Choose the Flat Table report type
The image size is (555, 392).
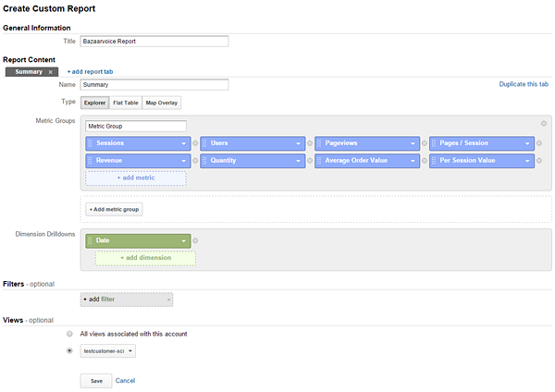coord(126,103)
